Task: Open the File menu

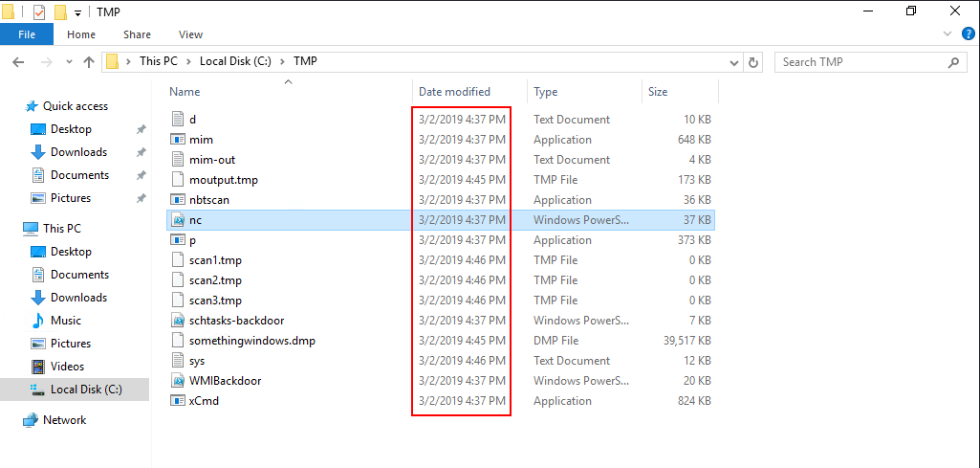Action: tap(27, 34)
